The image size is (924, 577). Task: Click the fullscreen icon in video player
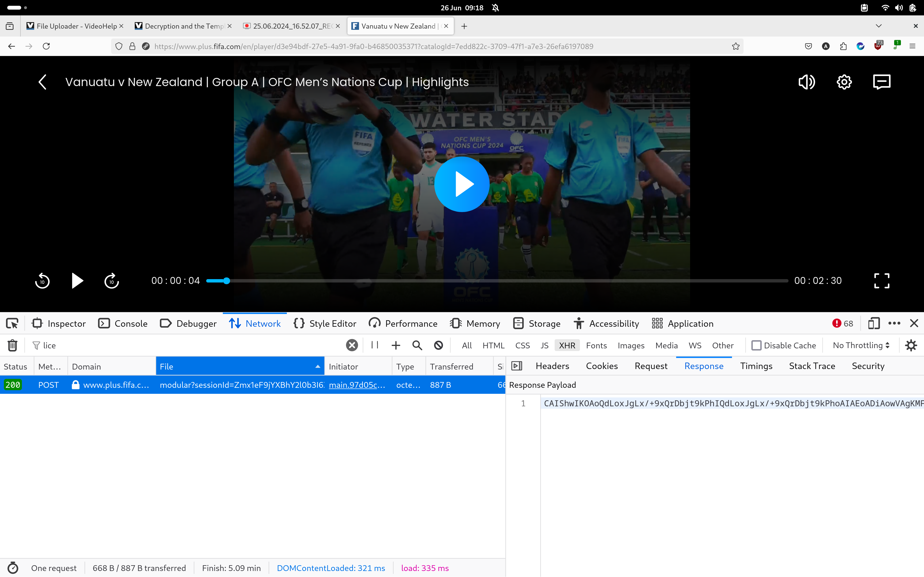(x=882, y=281)
